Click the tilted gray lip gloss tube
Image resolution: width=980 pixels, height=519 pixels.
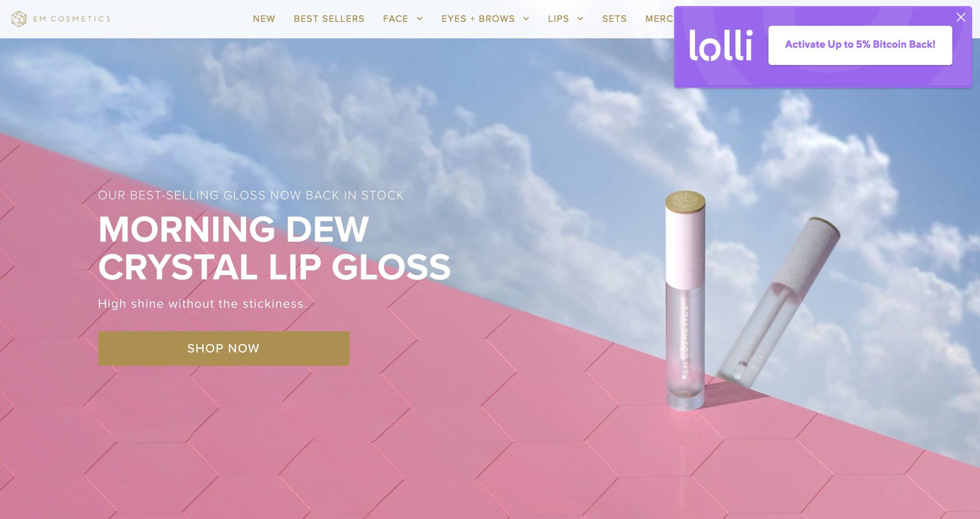click(780, 302)
